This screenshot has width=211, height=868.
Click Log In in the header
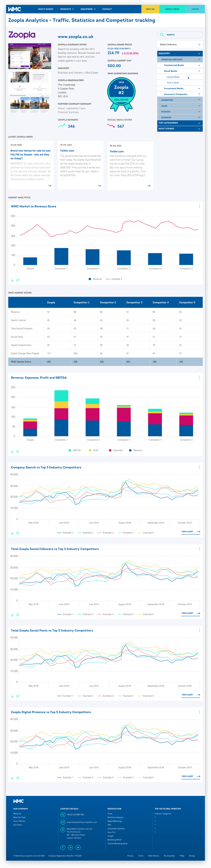(x=195, y=9)
